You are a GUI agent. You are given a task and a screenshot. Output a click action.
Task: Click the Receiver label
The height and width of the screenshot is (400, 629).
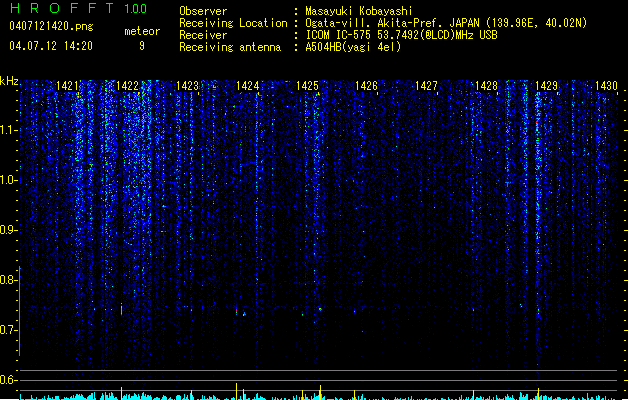click(x=203, y=35)
